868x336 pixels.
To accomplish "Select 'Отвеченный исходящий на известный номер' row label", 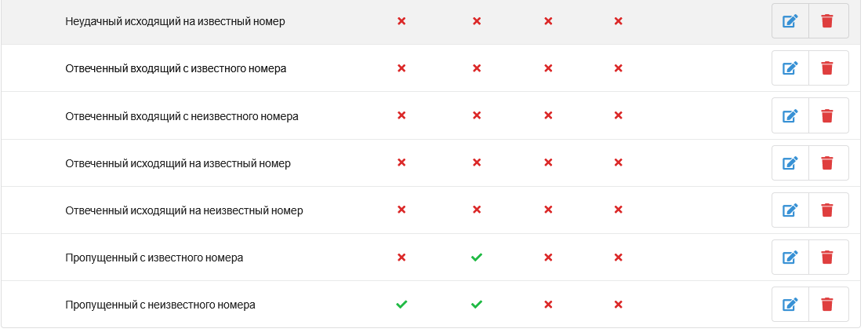I will point(178,163).
